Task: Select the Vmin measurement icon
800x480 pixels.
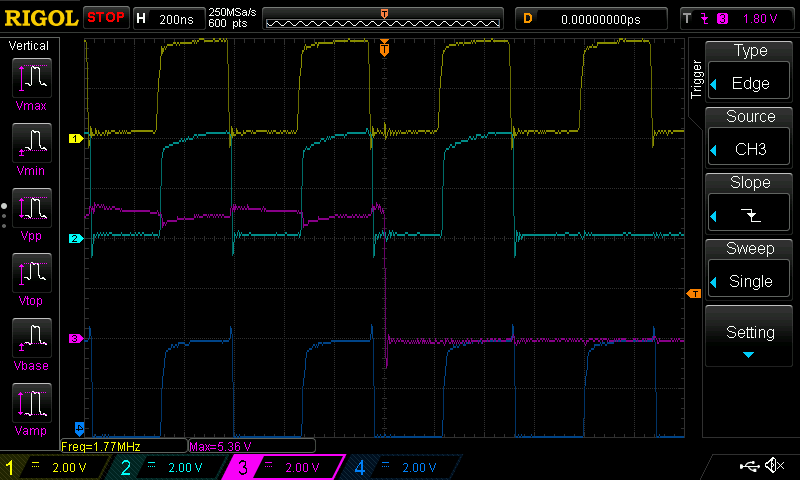Action: tap(32, 143)
